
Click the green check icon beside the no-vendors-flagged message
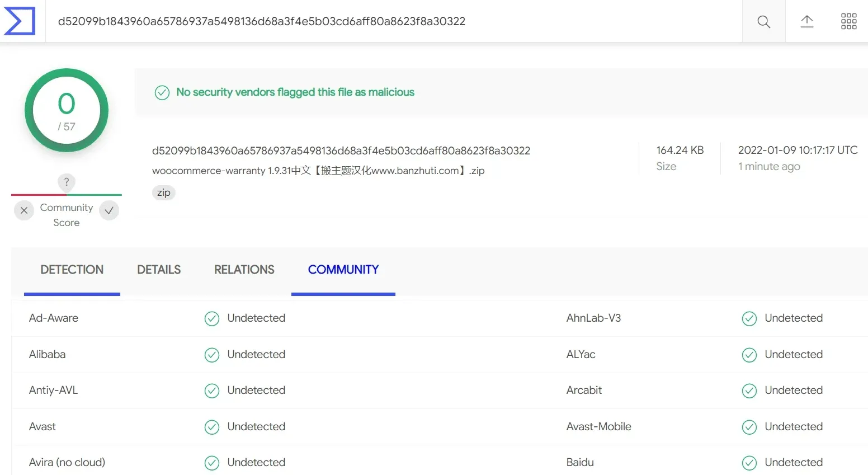162,92
